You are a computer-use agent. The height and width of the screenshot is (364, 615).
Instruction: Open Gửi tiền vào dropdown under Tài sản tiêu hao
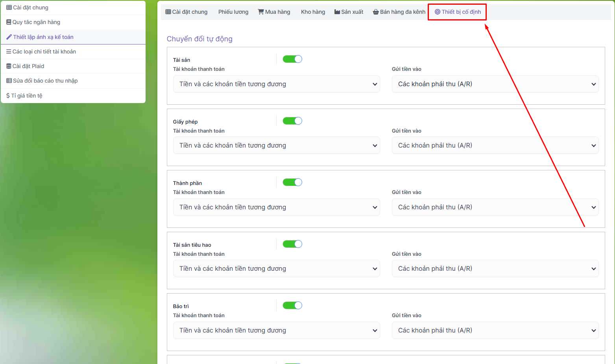(495, 269)
